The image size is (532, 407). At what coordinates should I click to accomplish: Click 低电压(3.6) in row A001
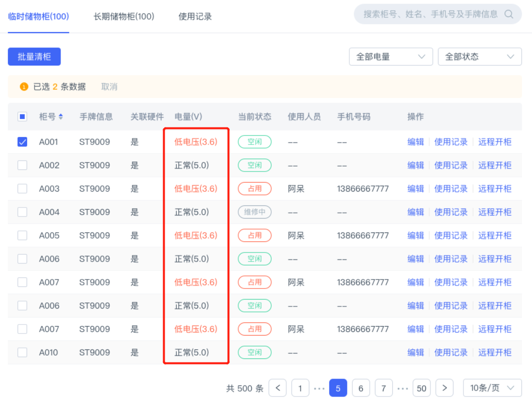196,142
